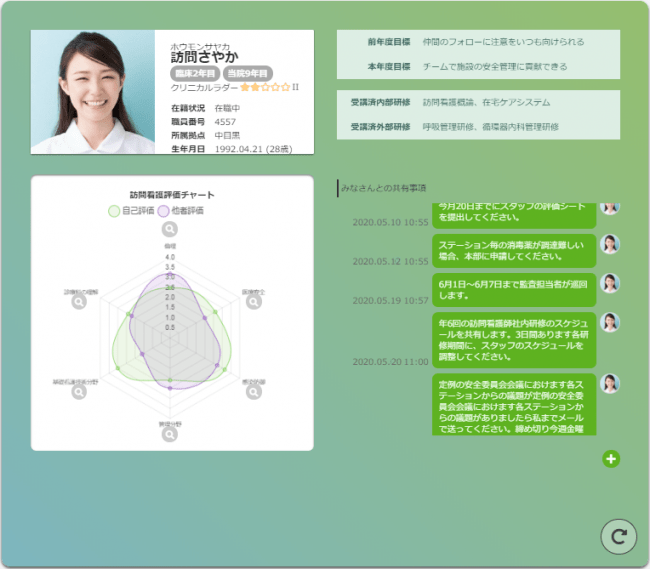Viewport: 650px width, 569px height.
Task: Click the magnifier icon above 倫理 axis
Action: click(x=170, y=229)
